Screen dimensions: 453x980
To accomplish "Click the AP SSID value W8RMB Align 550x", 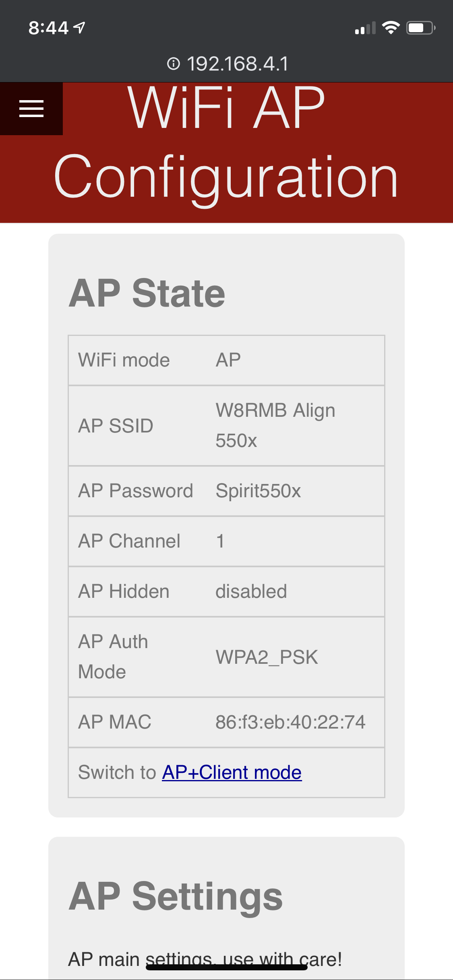I will coord(275,425).
